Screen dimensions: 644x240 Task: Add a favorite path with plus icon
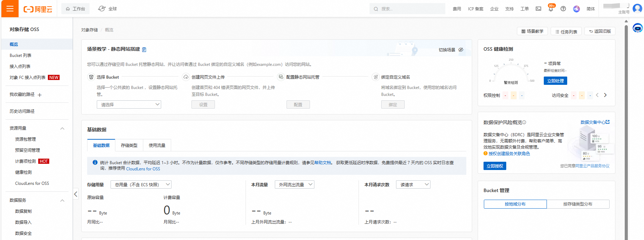tap(40, 95)
